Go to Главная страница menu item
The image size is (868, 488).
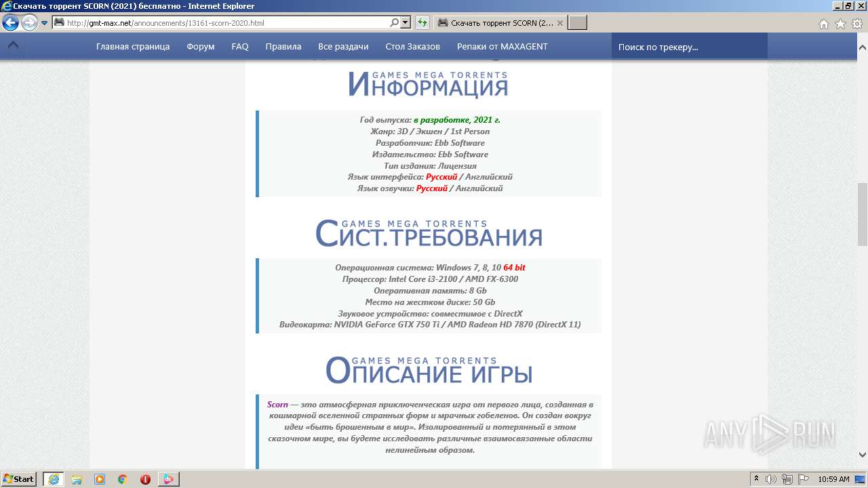point(133,47)
